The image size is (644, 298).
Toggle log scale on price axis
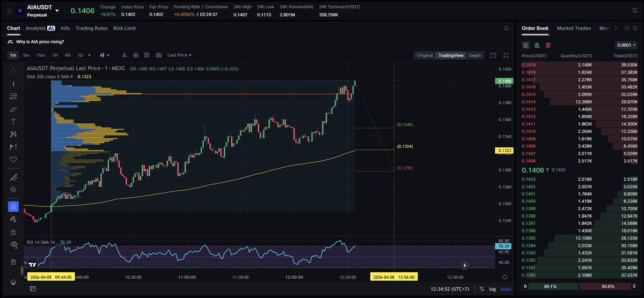(492, 289)
